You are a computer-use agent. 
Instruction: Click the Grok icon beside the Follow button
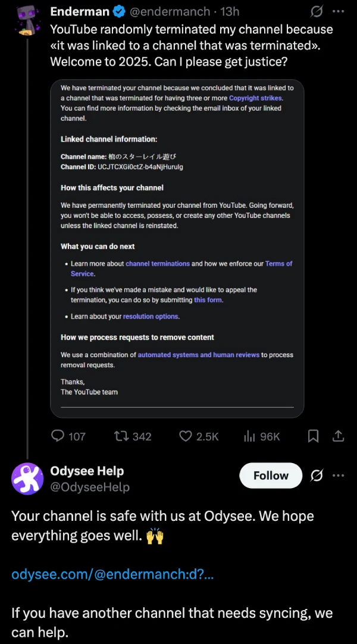point(317,476)
